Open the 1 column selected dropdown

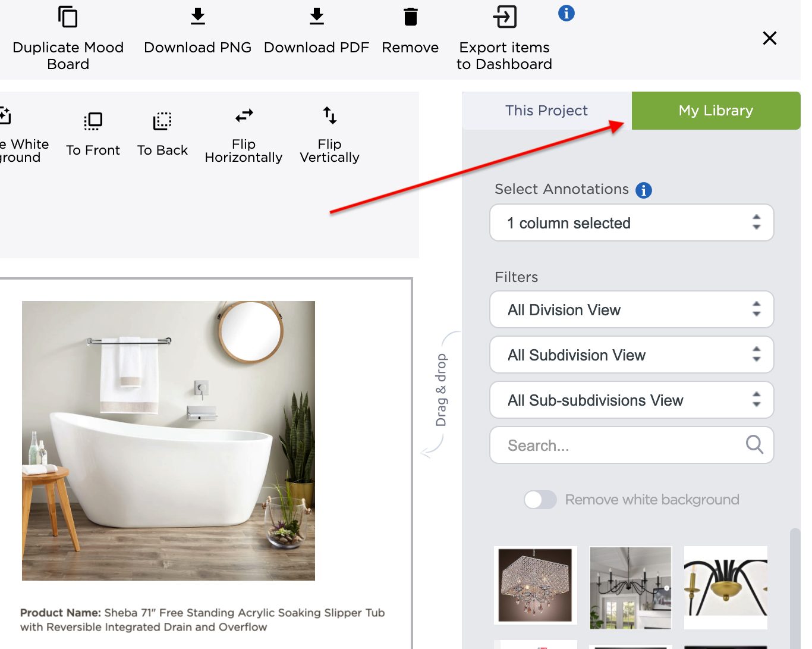(x=632, y=222)
